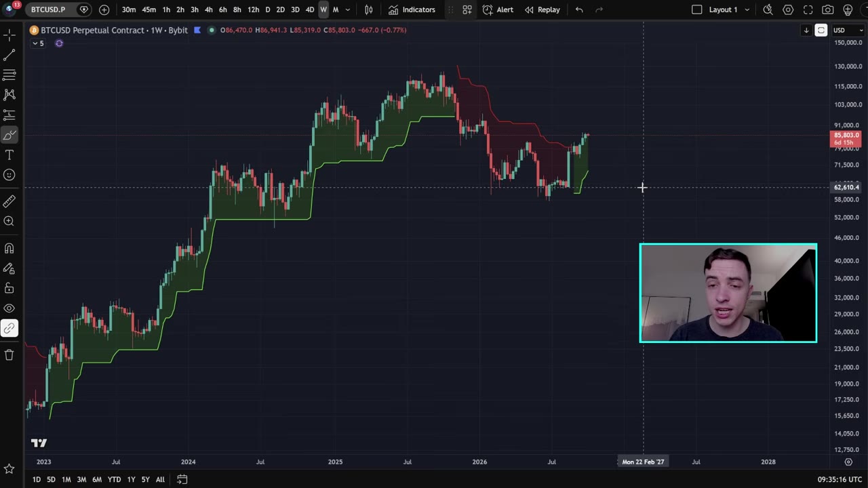Switch to the 4h timeframe
The width and height of the screenshot is (868, 488).
208,9
